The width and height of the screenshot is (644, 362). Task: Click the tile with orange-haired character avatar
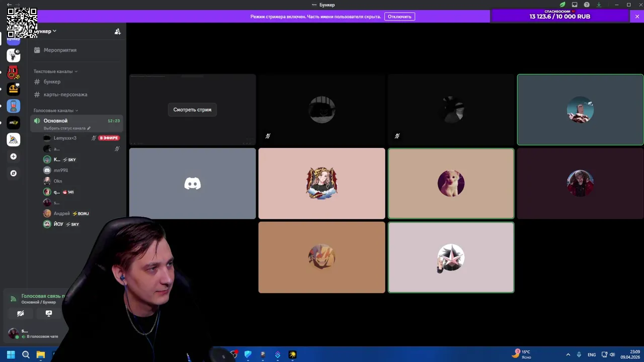pos(321,257)
